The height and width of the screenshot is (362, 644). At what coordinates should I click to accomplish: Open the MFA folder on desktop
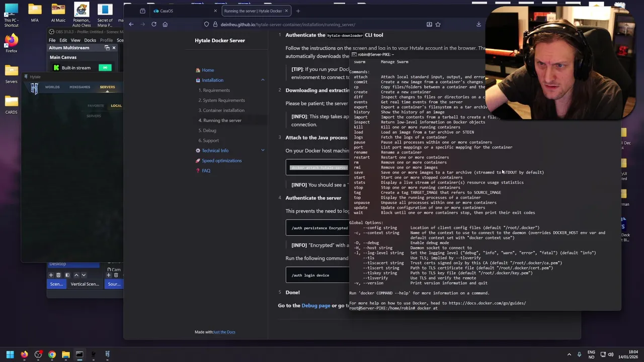click(35, 13)
